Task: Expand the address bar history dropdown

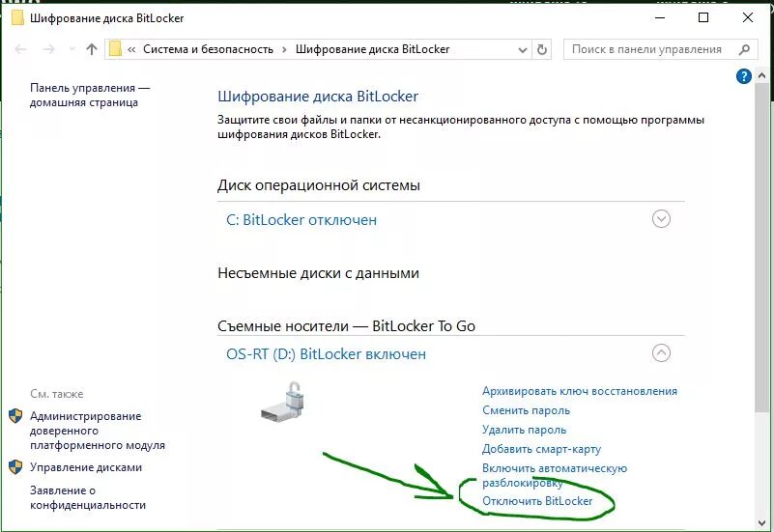Action: 522,50
